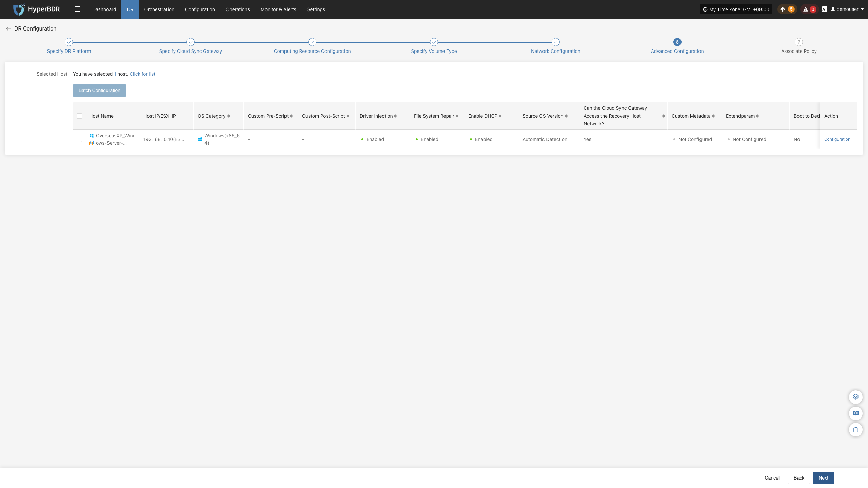
Task: Click the hamburger menu icon
Action: (77, 9)
